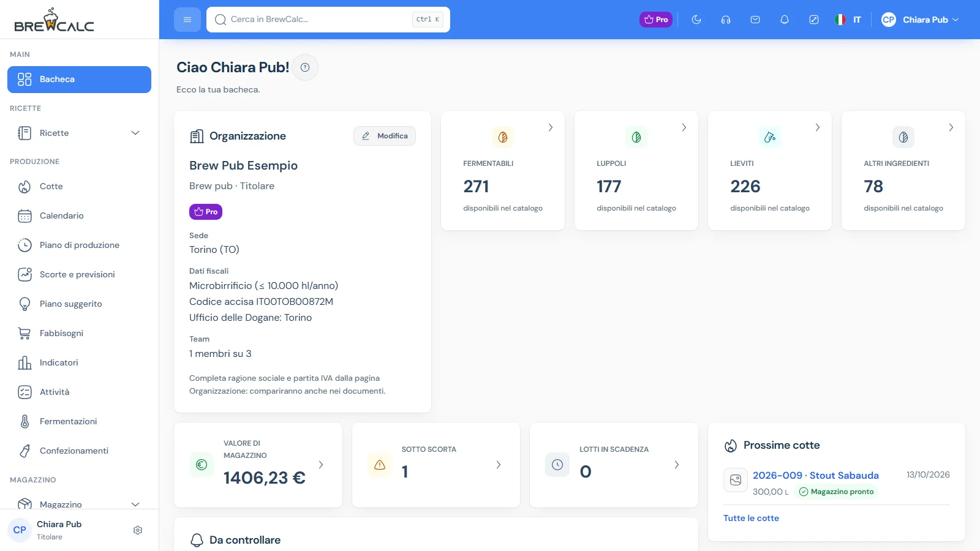Click the clock icon for Lotti in scadenza

[x=557, y=465]
